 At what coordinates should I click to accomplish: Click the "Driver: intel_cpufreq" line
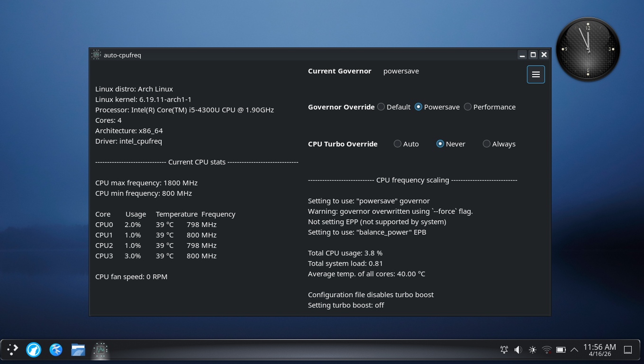tap(128, 141)
